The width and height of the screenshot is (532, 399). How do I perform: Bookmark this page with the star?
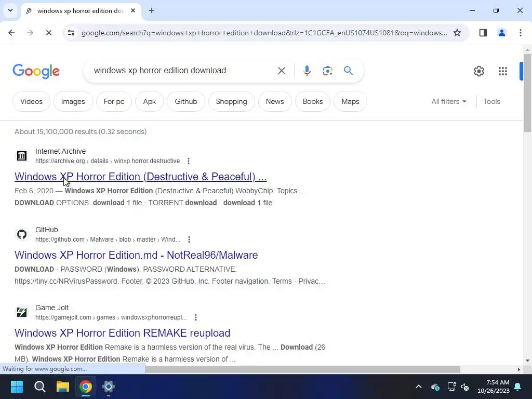point(457,33)
